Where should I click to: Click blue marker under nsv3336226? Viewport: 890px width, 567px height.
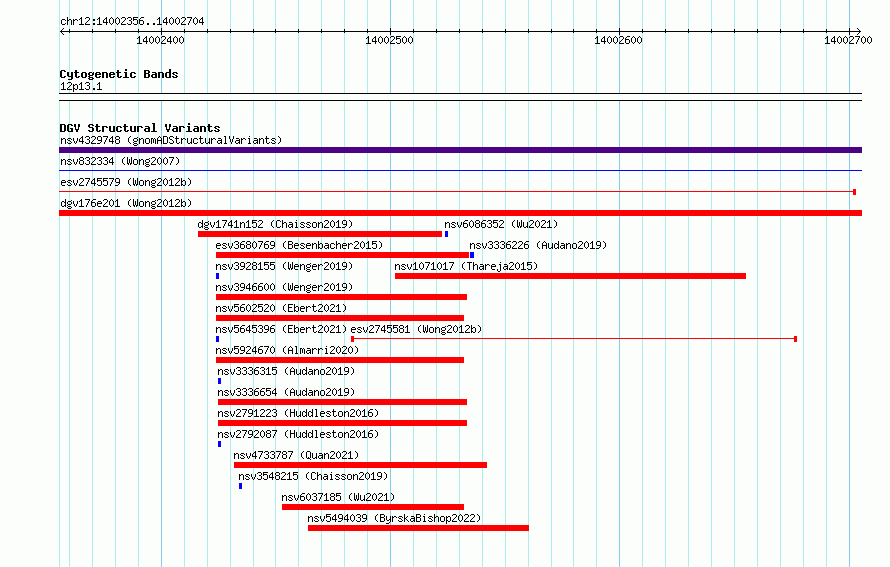472,255
